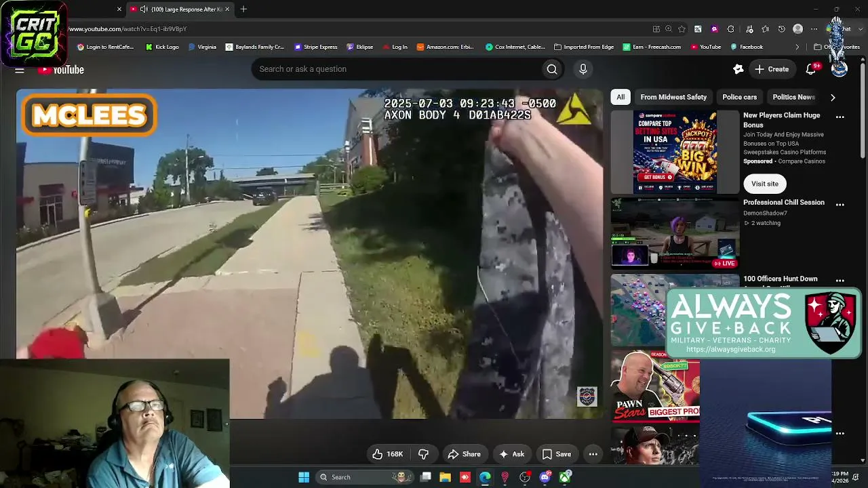Screen dimensions: 868x488
Task: Open more actions menu under the video
Action: pyautogui.click(x=593, y=454)
